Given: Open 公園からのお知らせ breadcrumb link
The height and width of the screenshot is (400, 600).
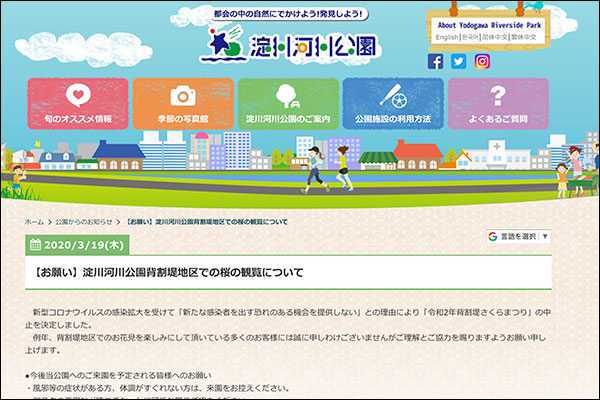Looking at the screenshot, I should (85, 221).
